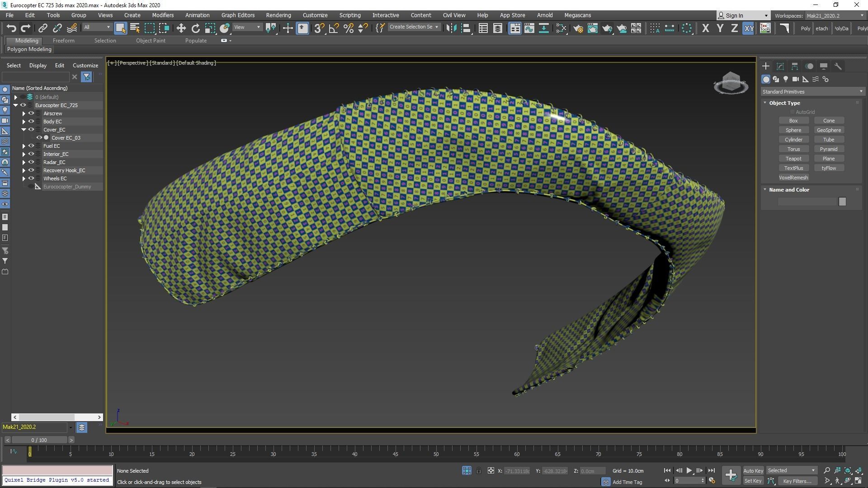Toggle the Angle Snap icon
Screen dimensions: 868x488
(334, 28)
